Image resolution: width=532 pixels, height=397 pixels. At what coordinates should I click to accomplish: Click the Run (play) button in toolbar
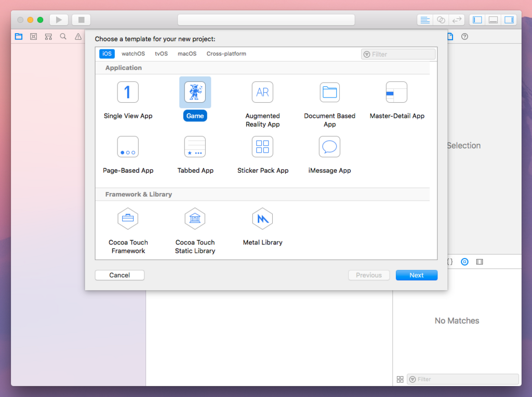(x=59, y=20)
